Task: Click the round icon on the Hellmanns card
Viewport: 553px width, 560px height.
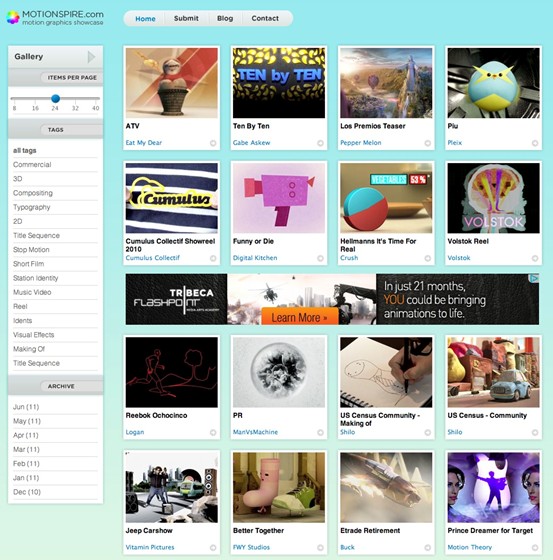Action: pos(428,258)
